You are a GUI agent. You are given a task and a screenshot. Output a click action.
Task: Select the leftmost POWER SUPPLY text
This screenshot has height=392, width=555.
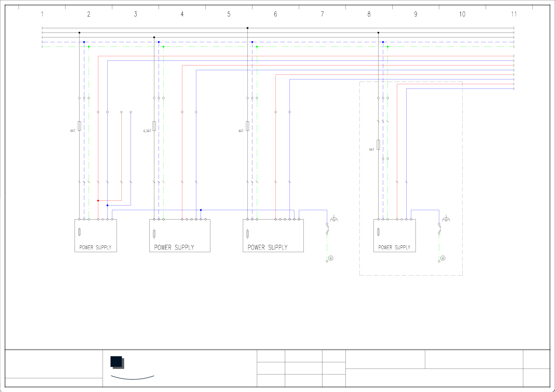point(95,247)
